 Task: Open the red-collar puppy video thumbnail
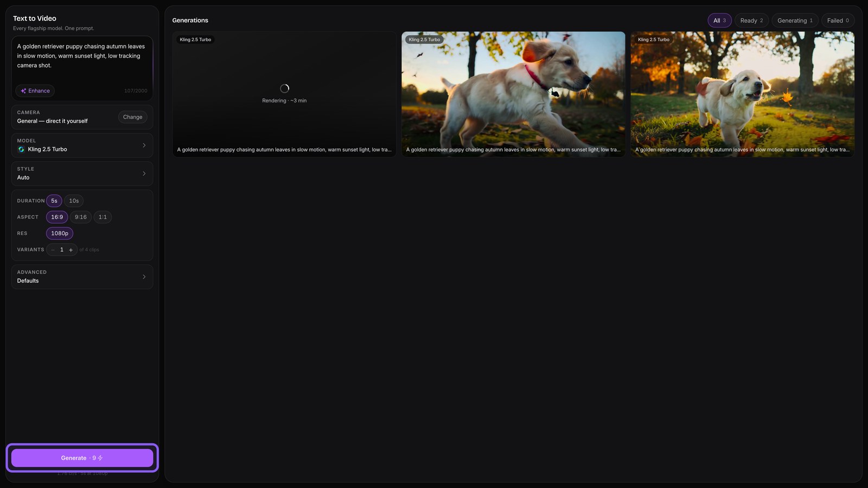pyautogui.click(x=513, y=94)
